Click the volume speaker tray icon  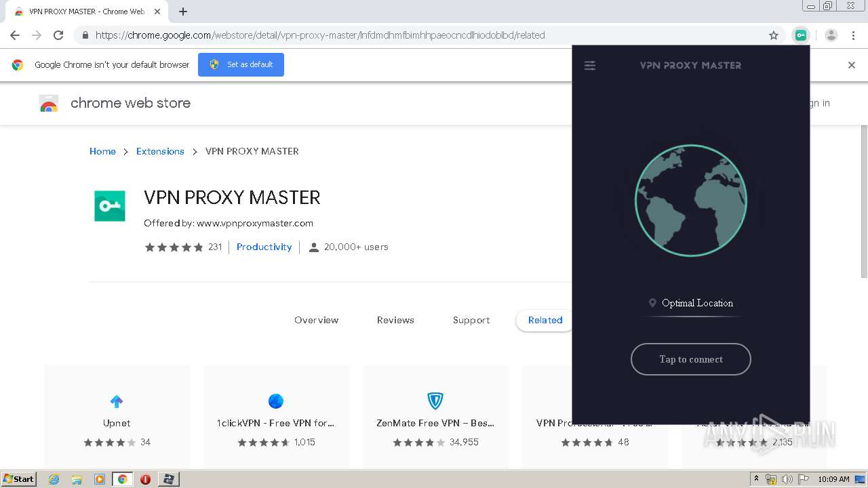(x=787, y=479)
